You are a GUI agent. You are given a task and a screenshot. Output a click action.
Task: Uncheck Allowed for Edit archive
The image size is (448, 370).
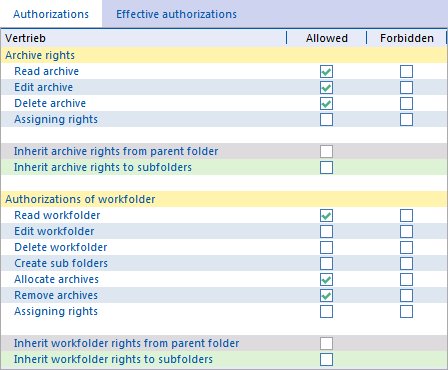pyautogui.click(x=326, y=87)
